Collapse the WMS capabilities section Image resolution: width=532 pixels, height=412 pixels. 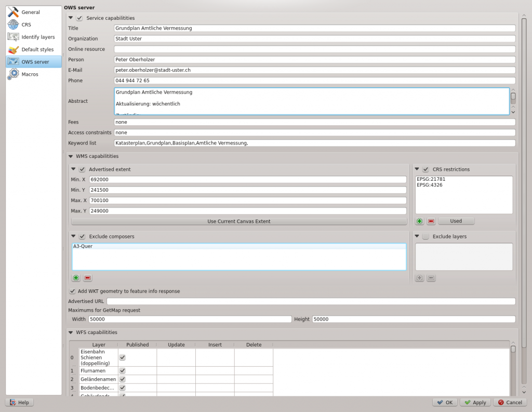70,156
